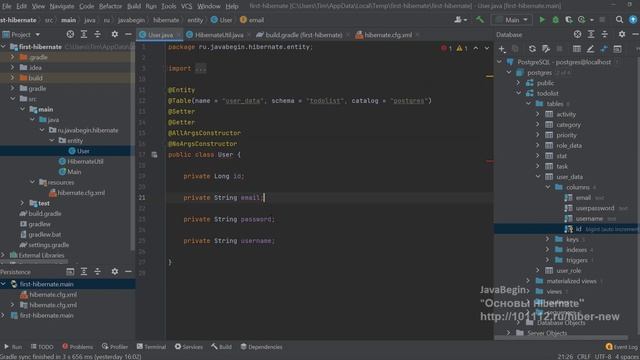Expand the build folder
The width and height of the screenshot is (640, 360).
click(x=12, y=78)
